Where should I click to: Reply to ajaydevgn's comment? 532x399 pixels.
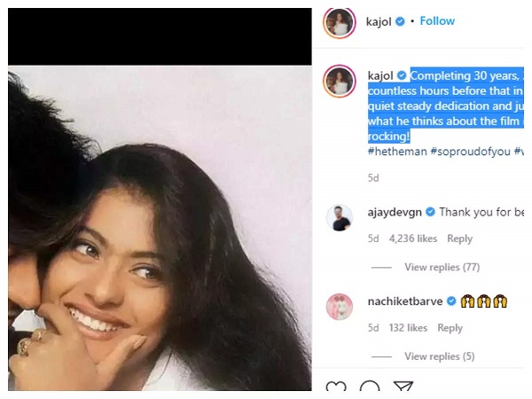click(x=459, y=239)
